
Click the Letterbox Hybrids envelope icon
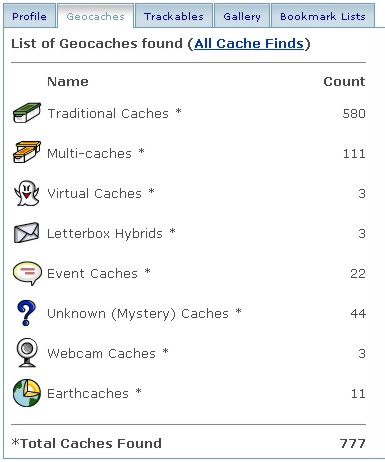tap(26, 233)
